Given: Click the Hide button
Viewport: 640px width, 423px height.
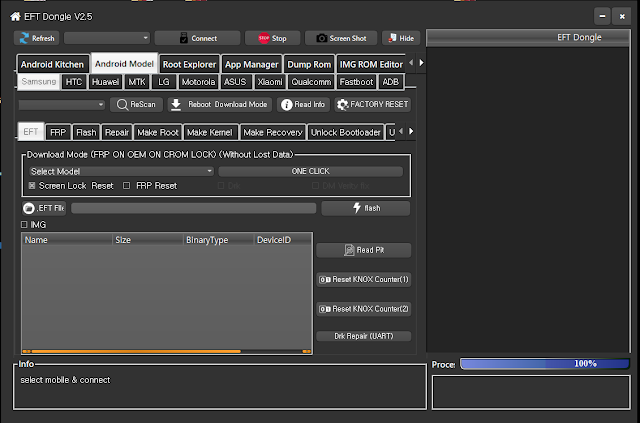Looking at the screenshot, I should (401, 38).
